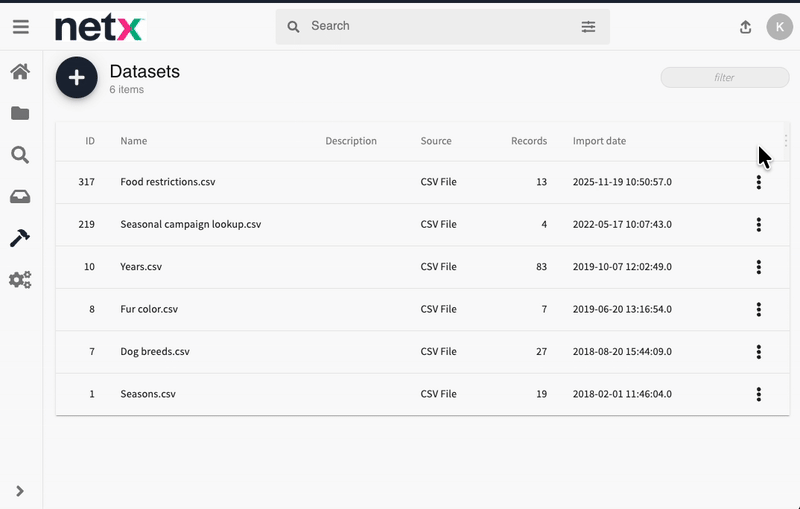Image resolution: width=800 pixels, height=509 pixels.
Task: Open actions menu for Seasons.csv
Action: pos(759,394)
